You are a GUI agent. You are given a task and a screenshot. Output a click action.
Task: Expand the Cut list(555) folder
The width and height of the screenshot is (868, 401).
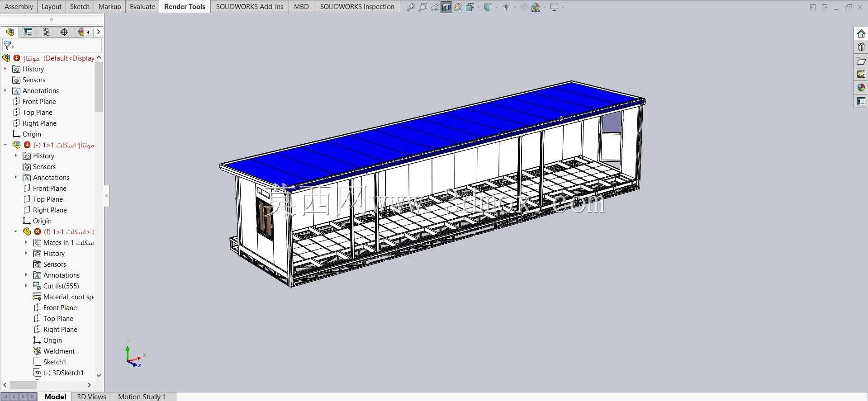tap(26, 286)
